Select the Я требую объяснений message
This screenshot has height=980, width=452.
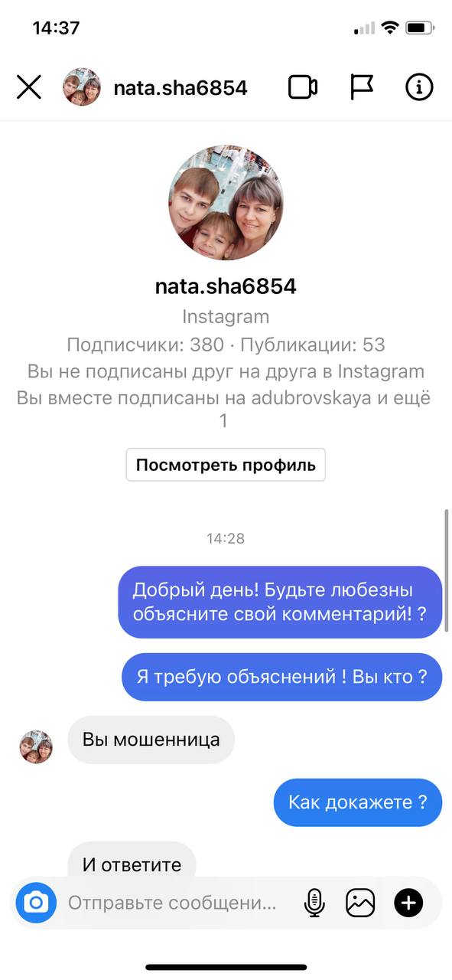(x=282, y=677)
